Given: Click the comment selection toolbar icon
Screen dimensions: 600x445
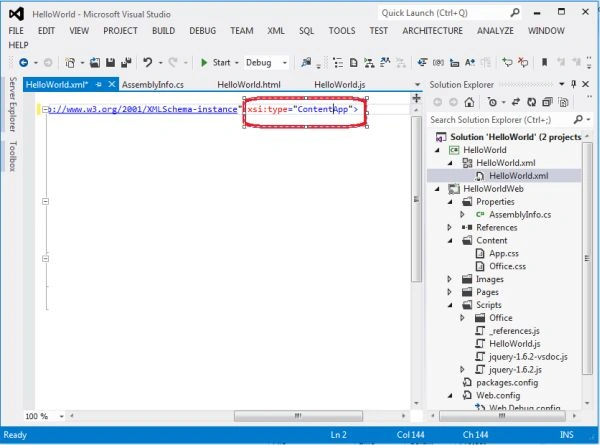Looking at the screenshot, I should tap(507, 62).
